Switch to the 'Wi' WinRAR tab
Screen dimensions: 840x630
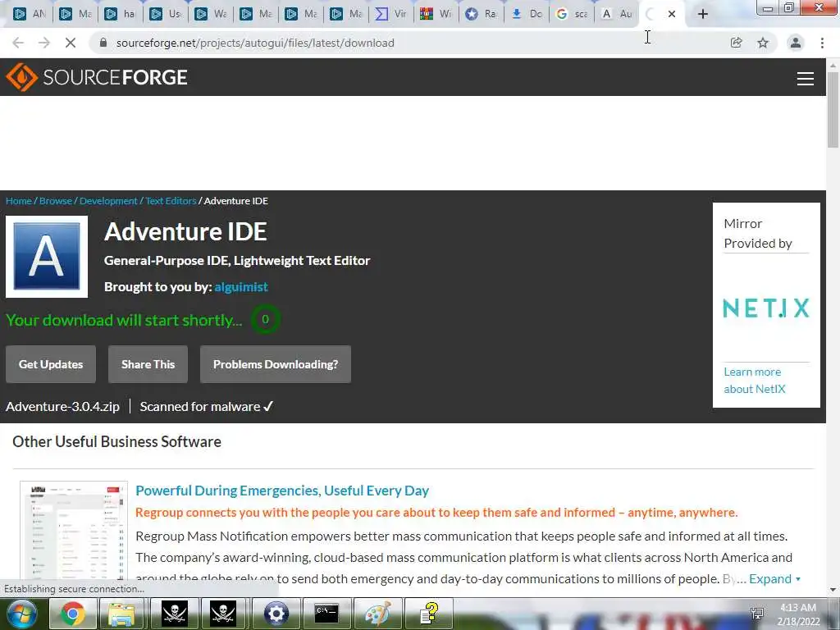click(436, 14)
